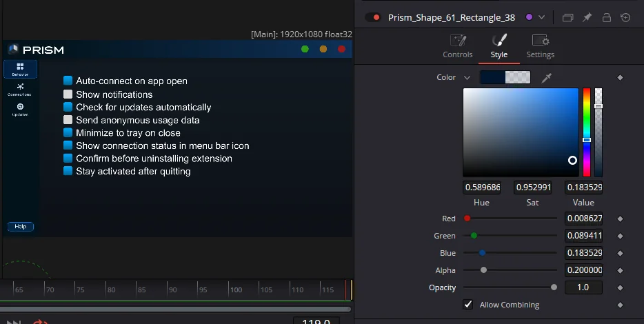Click the Red slider handle
Screen dimensions: 644x324
(467, 219)
